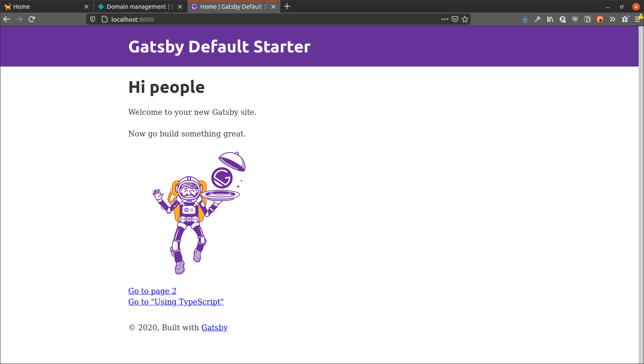
Task: Click the What's New gift icon
Action: pyautogui.click(x=625, y=19)
